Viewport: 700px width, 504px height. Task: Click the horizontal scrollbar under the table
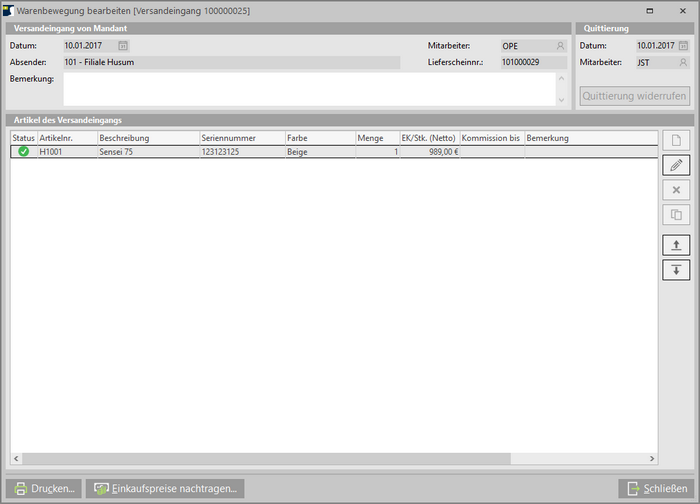click(x=330, y=461)
